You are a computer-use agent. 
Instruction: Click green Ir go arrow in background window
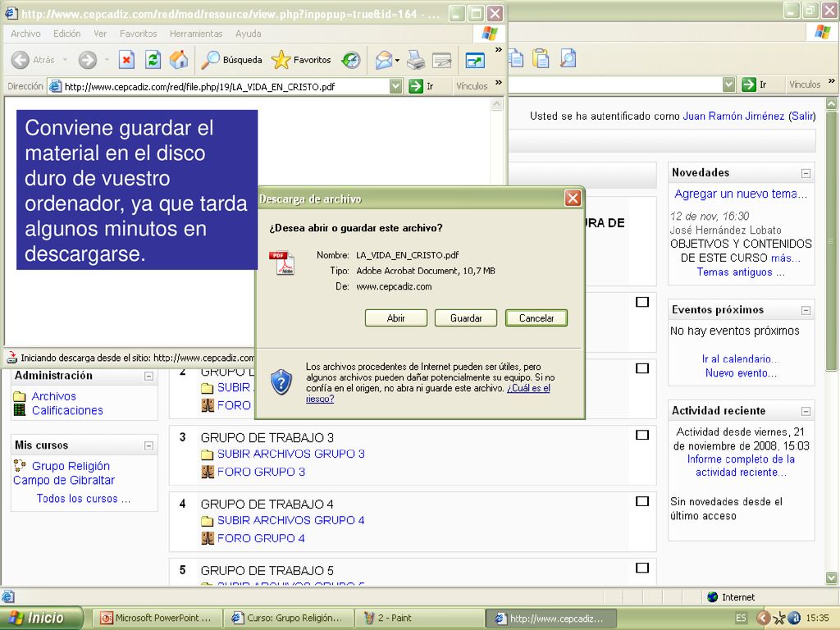[x=749, y=84]
